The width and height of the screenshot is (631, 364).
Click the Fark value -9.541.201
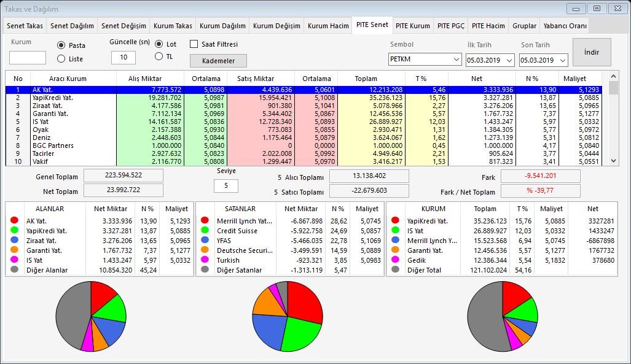click(540, 176)
